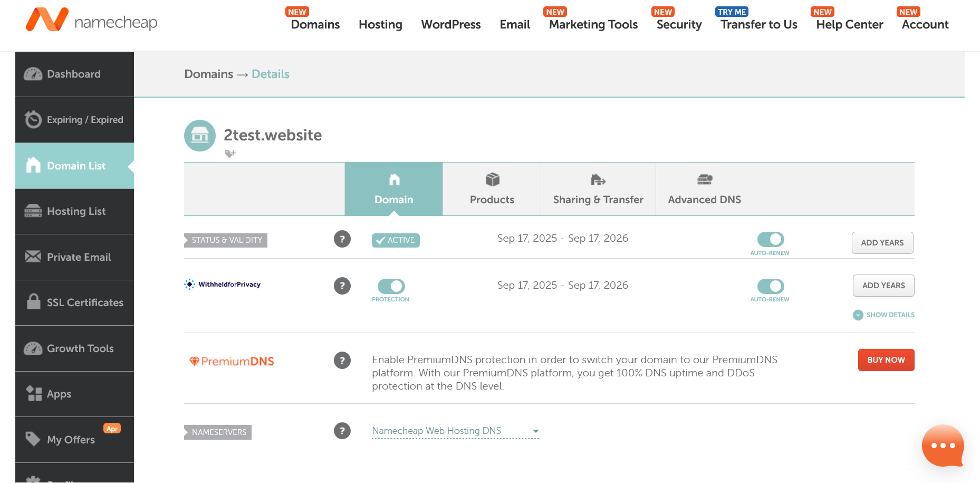Image resolution: width=980 pixels, height=483 pixels.
Task: Open the live chat bubble
Action: click(943, 446)
